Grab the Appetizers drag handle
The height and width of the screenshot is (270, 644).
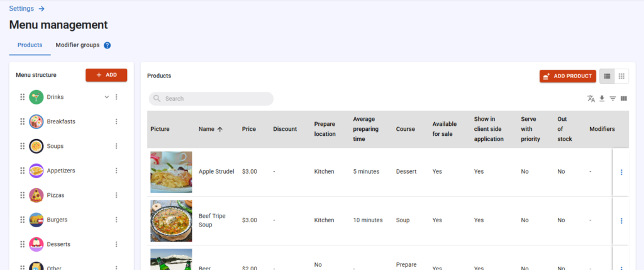click(23, 171)
